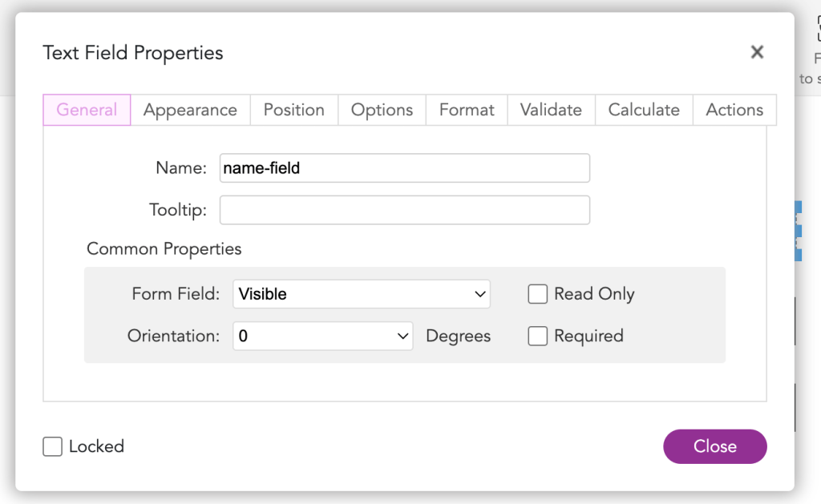Click the purple Close button
Screen dimensions: 821x504
714,446
